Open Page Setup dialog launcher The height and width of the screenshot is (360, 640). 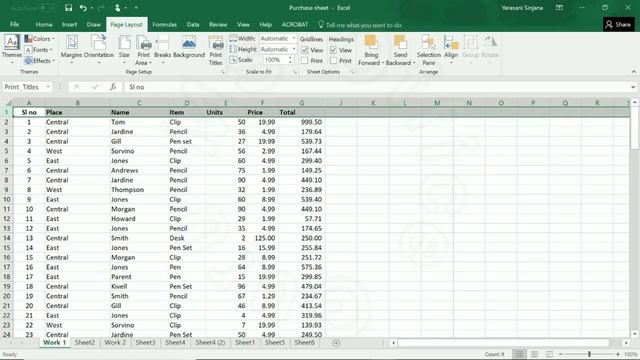coord(223,72)
